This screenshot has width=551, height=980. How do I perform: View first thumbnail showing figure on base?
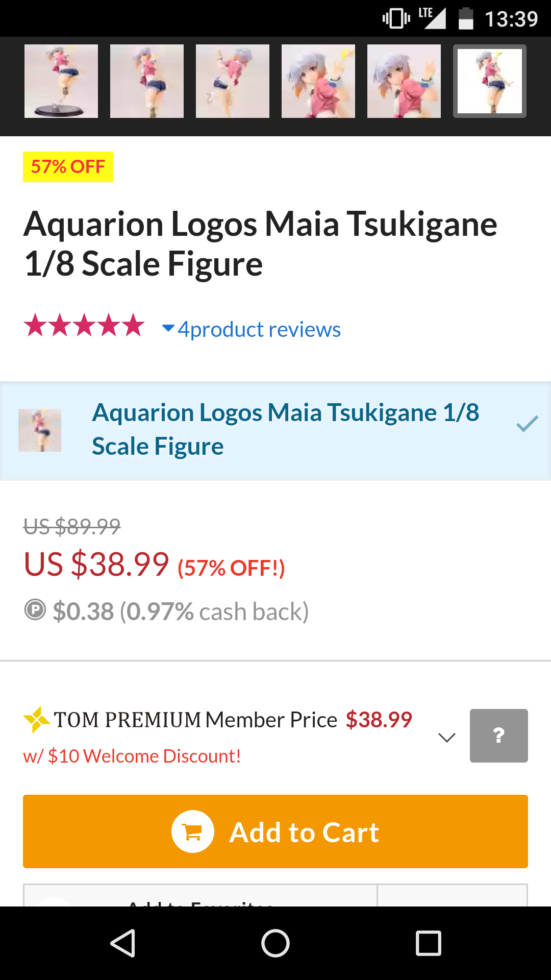61,81
